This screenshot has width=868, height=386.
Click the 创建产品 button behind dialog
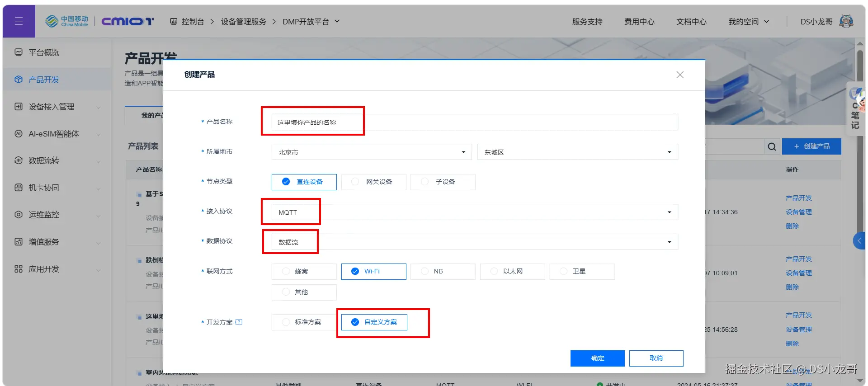tap(812, 146)
